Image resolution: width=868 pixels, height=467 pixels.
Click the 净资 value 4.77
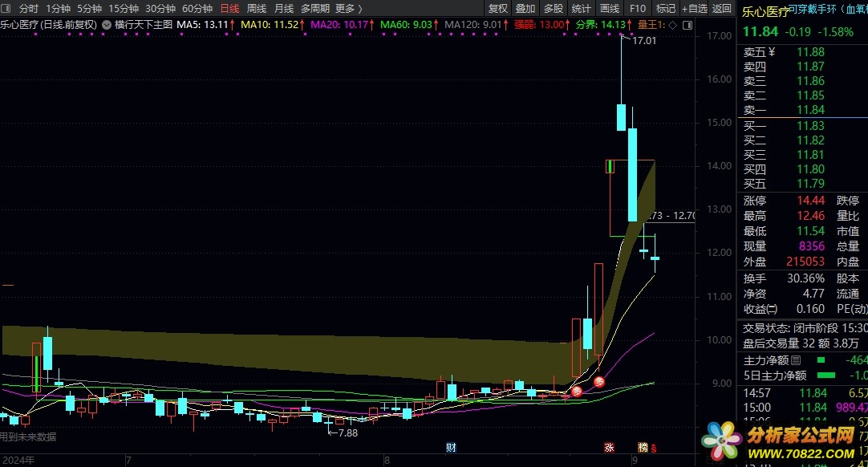pos(813,294)
